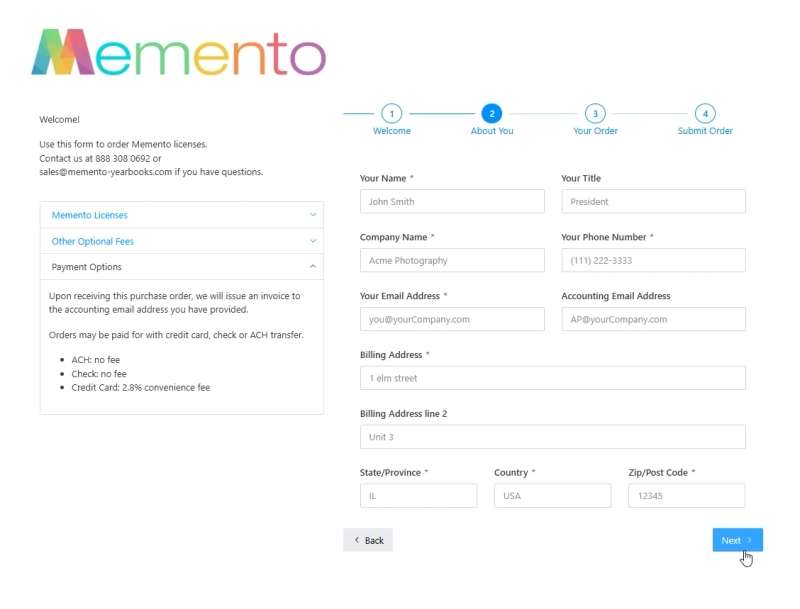This screenshot has width=800, height=609.
Task: Click the 'Country' field label
Action: [x=511, y=472]
